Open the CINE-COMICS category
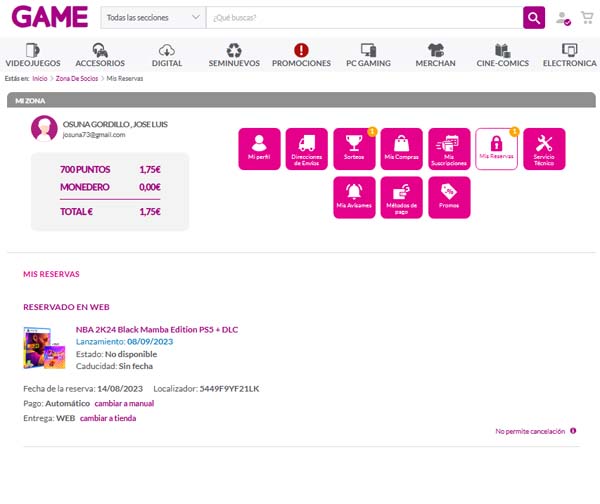Image resolution: width=600 pixels, height=504 pixels. tap(502, 55)
